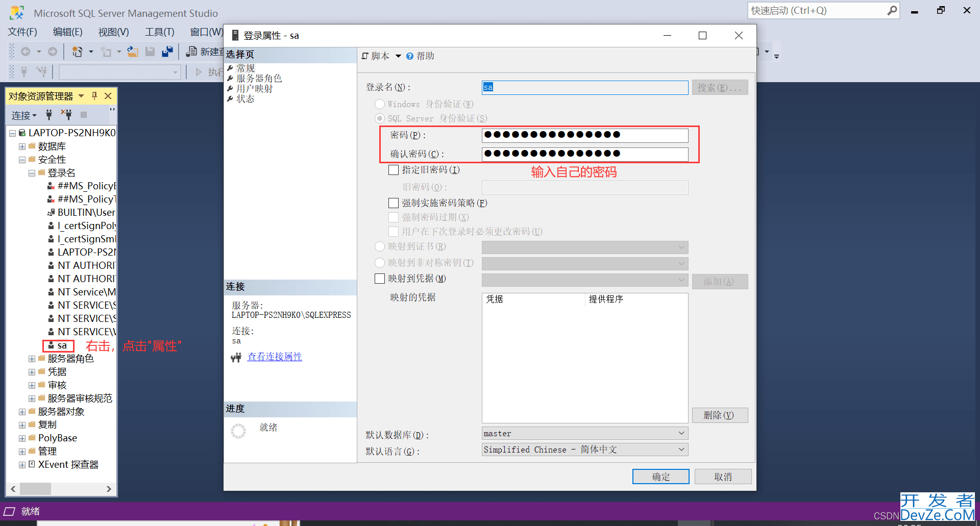The image size is (980, 526).
Task: Click the stop square in Object Explorer
Action: pyautogui.click(x=84, y=115)
